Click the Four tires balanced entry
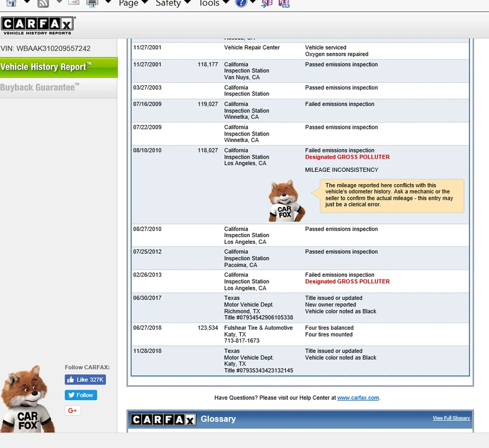Screen dimensions: 489x448 329,328
